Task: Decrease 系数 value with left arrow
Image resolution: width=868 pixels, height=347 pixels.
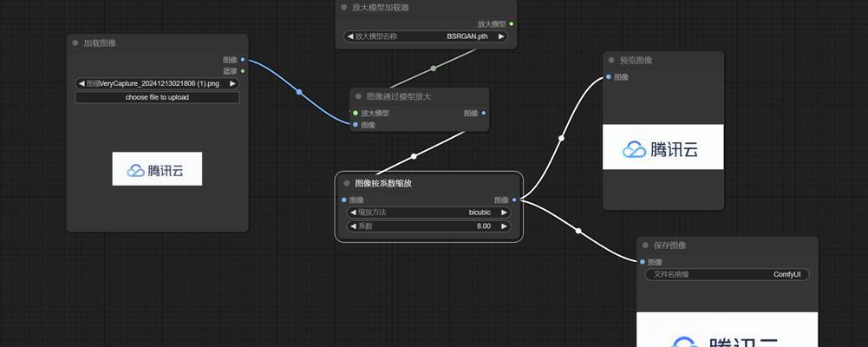Action: click(x=353, y=226)
